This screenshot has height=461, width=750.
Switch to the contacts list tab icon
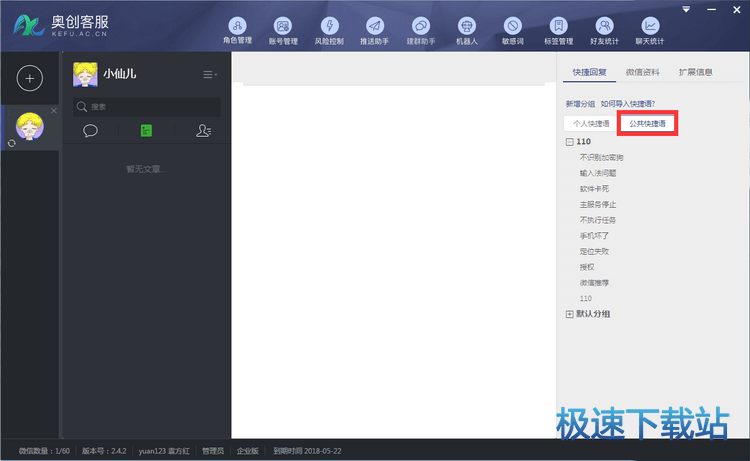click(x=203, y=131)
